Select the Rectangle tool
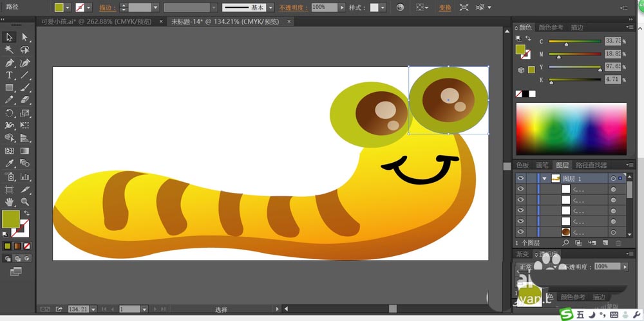The width and height of the screenshot is (644, 321). click(x=9, y=87)
